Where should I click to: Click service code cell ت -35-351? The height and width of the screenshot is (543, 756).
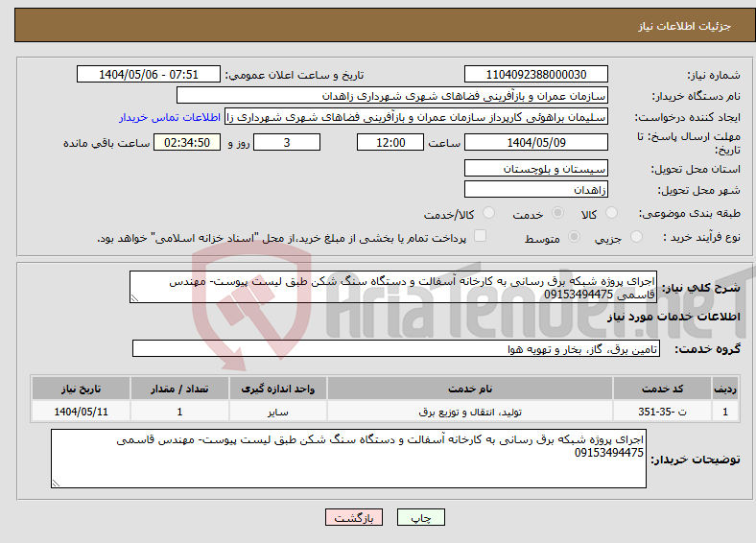[x=663, y=412]
